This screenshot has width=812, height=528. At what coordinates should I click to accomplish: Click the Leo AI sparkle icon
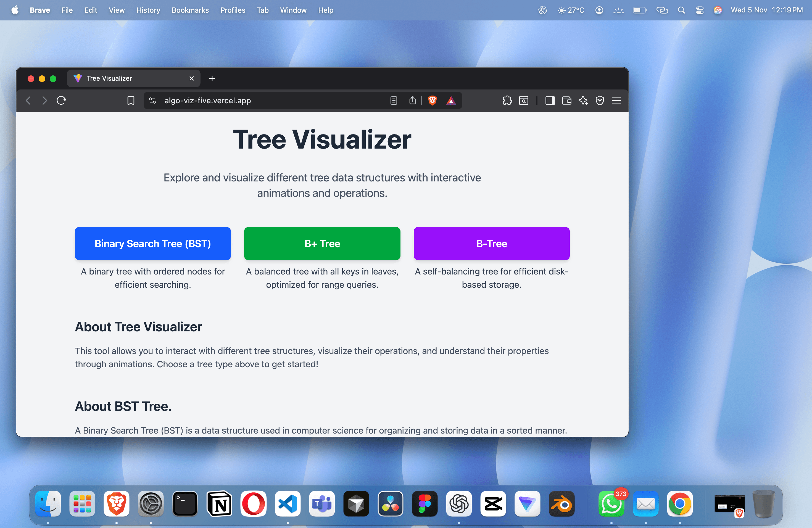coord(583,100)
